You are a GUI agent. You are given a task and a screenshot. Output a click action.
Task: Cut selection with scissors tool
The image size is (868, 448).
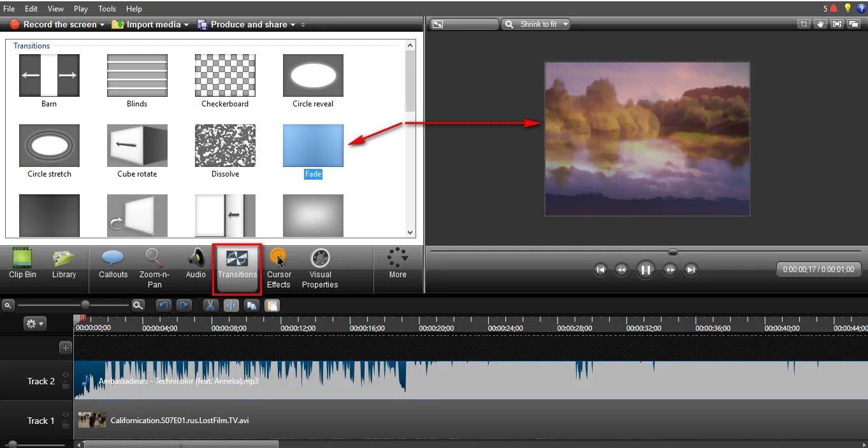[x=210, y=305]
